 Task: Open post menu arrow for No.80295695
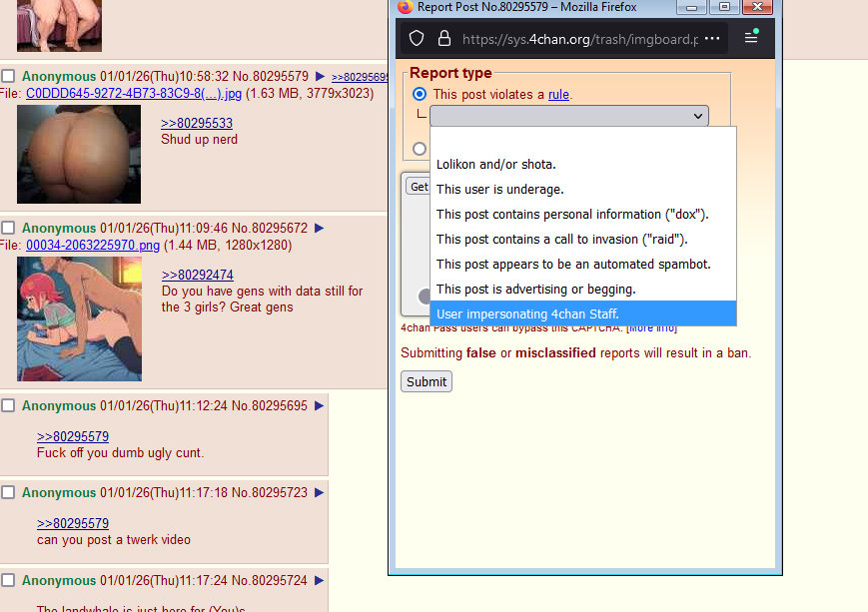click(x=320, y=405)
